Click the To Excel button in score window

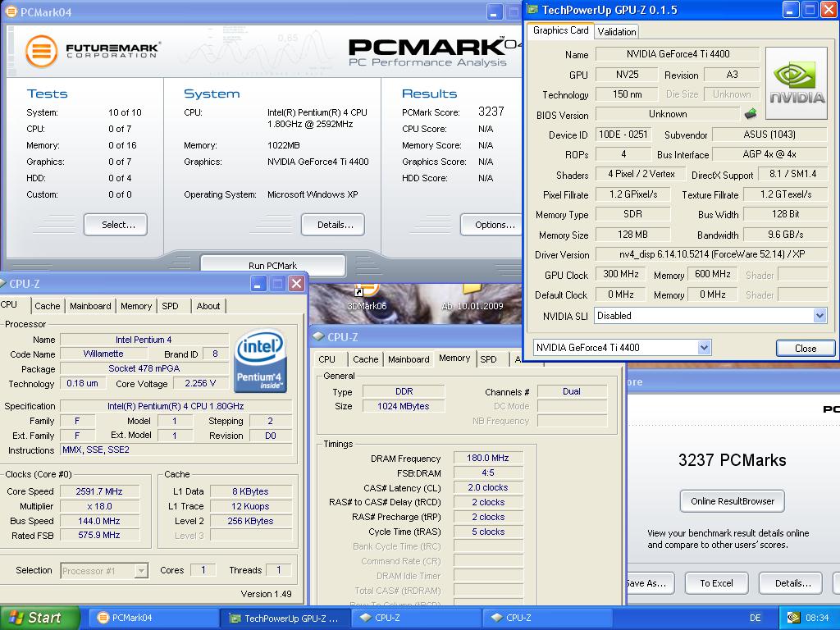[716, 583]
